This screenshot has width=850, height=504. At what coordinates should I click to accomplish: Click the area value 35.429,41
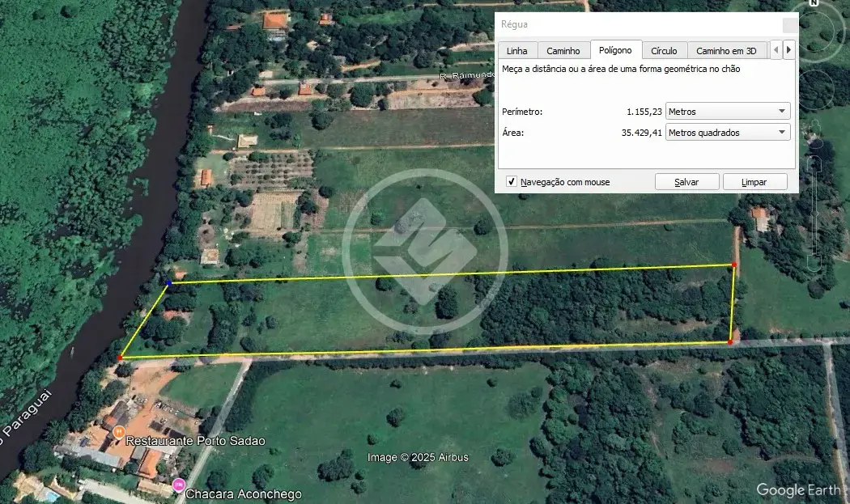coord(641,133)
